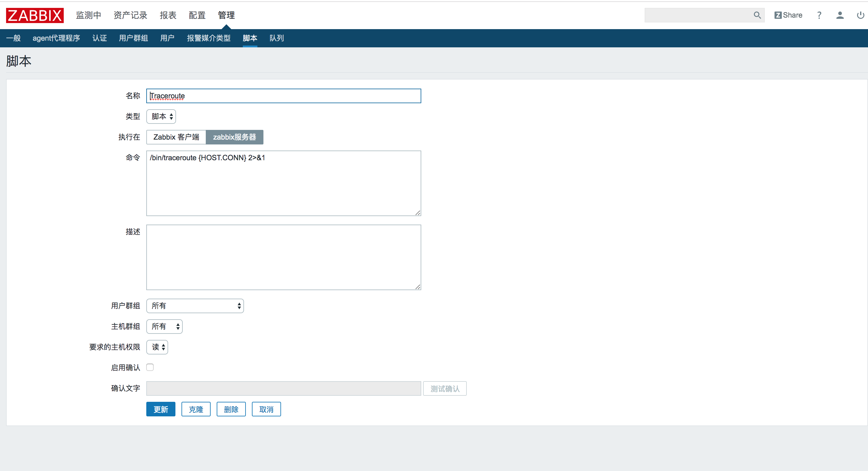
Task: Open the 类型 dropdown
Action: (x=161, y=117)
